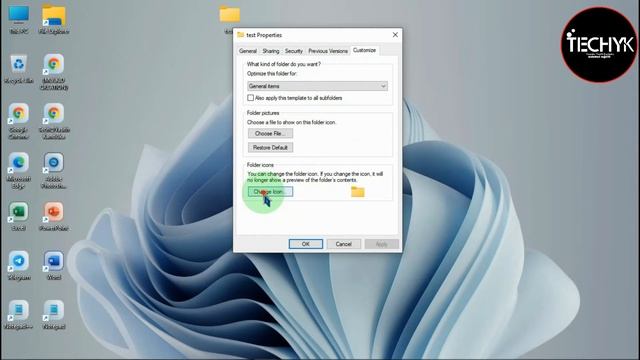Screen dimensions: 640x360
Task: Switch to the Security tab
Action: coord(293,51)
